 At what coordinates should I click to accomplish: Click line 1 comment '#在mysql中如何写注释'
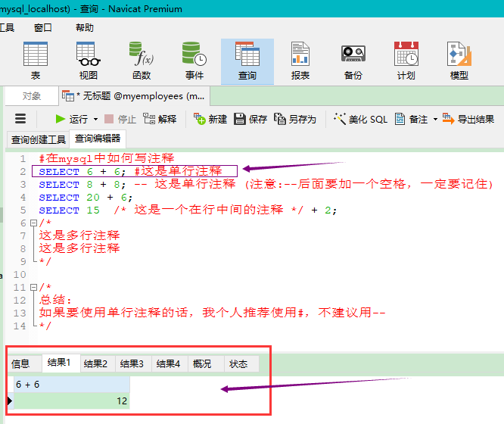pyautogui.click(x=107, y=158)
